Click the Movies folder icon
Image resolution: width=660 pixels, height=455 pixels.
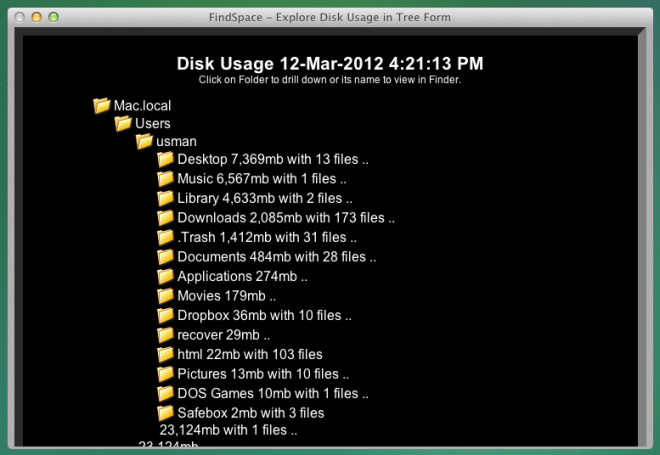(x=165, y=295)
